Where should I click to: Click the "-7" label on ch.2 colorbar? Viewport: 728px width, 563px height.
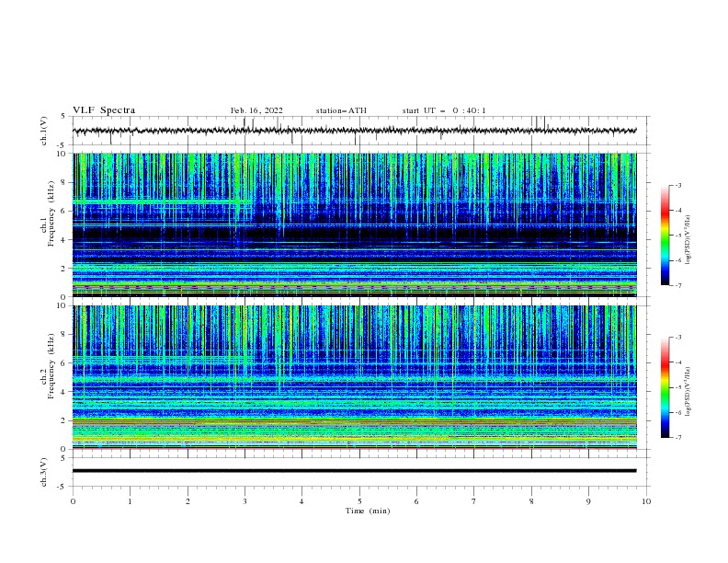677,437
